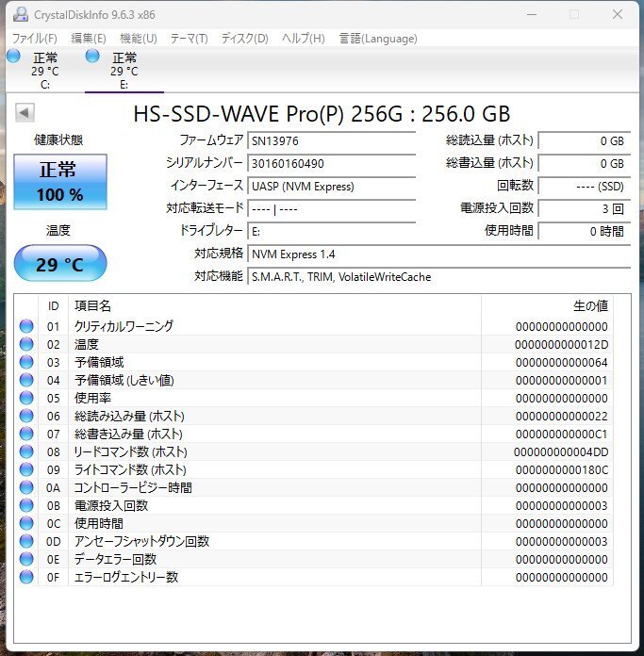Click raw value 00000000004DD

562,452
